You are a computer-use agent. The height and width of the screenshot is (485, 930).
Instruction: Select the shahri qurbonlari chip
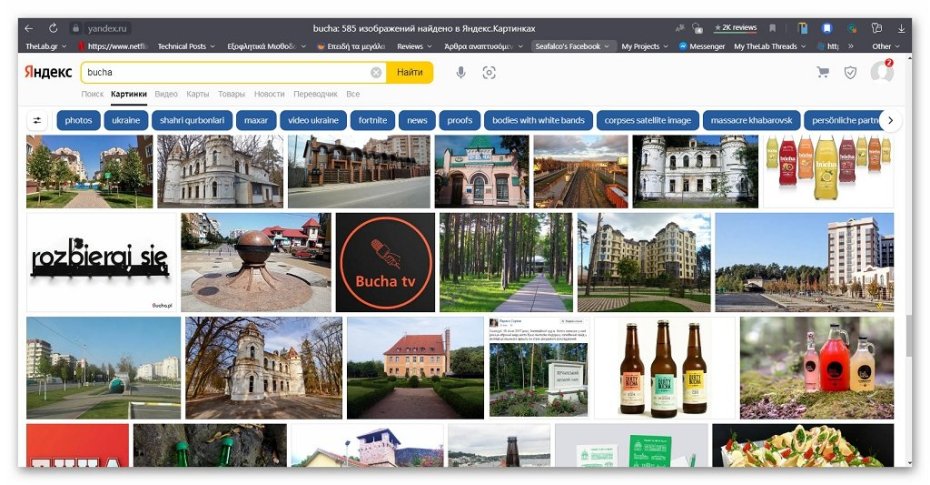192,120
